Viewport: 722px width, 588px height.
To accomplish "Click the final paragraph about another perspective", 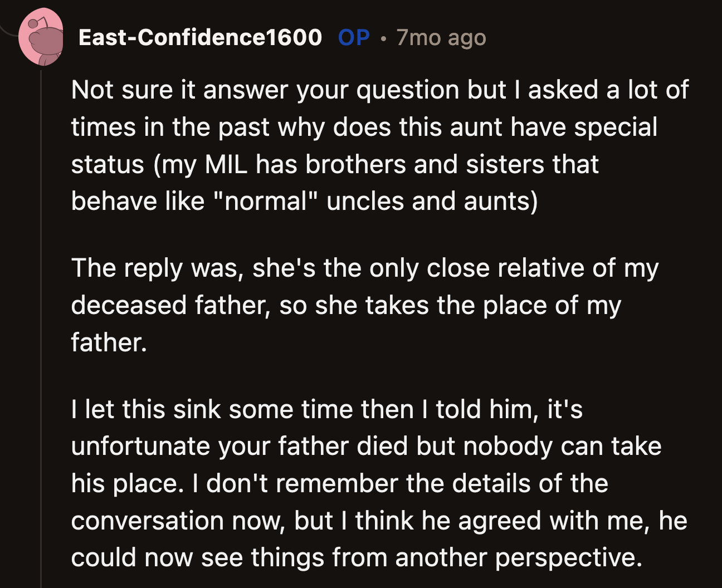I will pos(362,483).
